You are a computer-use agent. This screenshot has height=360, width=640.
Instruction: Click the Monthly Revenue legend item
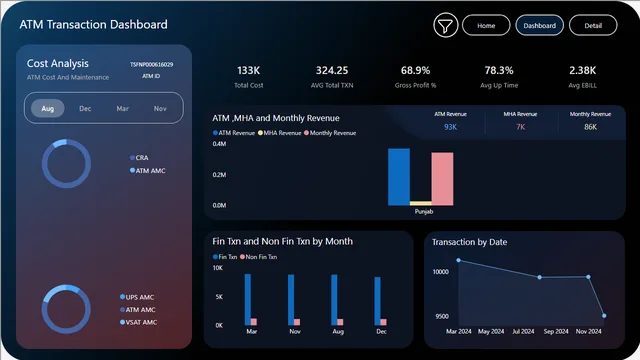[330, 133]
